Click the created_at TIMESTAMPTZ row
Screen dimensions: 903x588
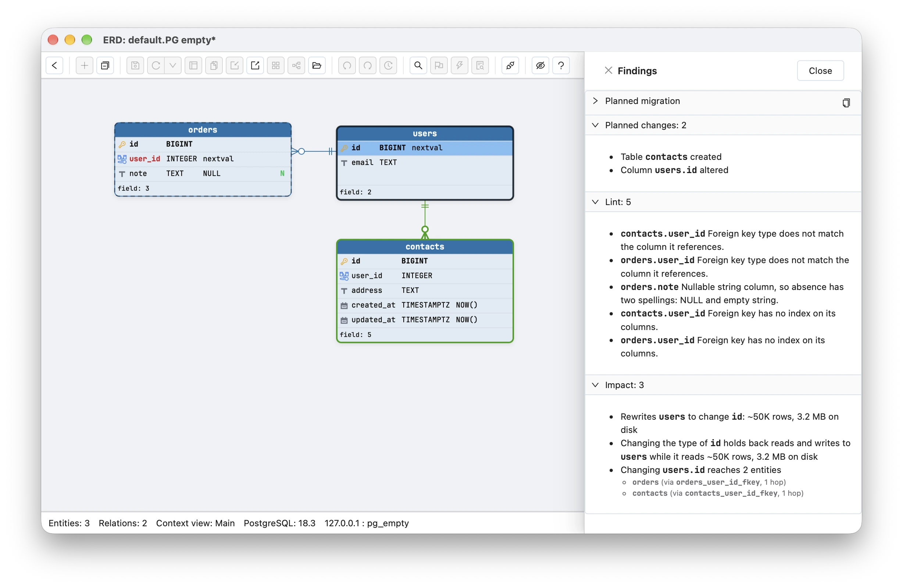click(425, 305)
